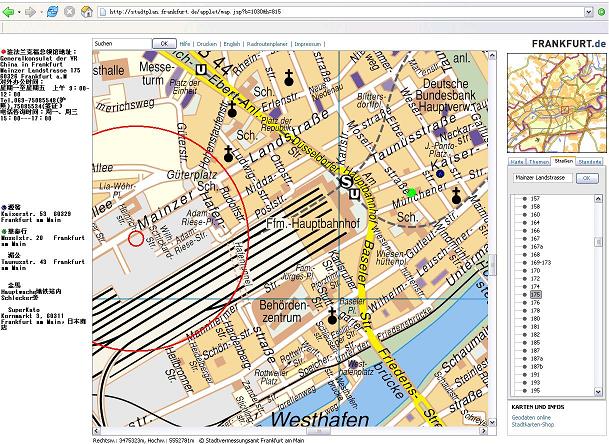This screenshot has width=609, height=444.
Task: Click the church cross beside Hohenstaufenstr.
Action: tap(232, 110)
